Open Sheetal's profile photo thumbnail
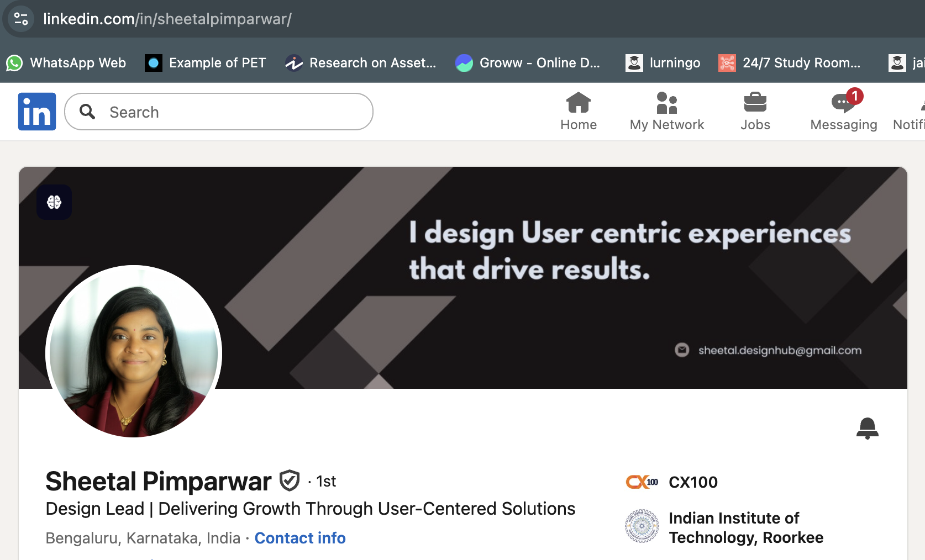The width and height of the screenshot is (925, 560). (133, 353)
